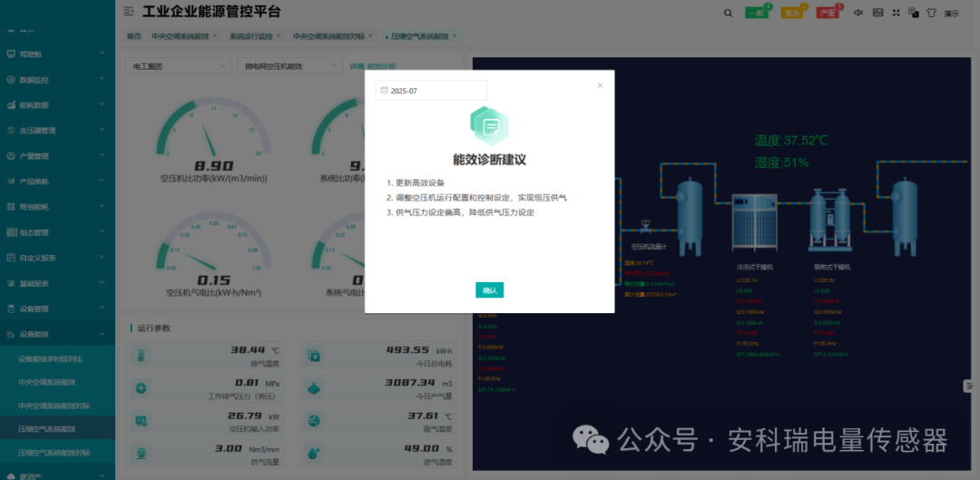Click the hexagon note icon in dialog
This screenshot has width=980, height=480.
tap(489, 125)
